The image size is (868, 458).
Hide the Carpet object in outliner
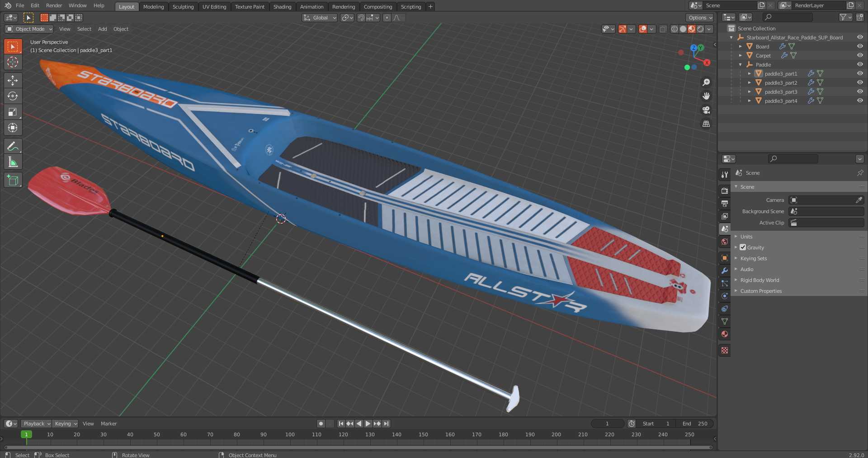(860, 55)
